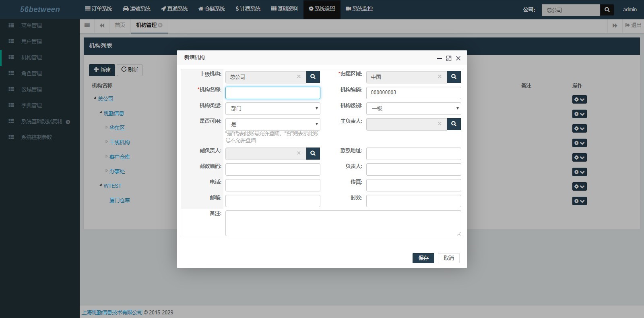The width and height of the screenshot is (644, 318).
Task: Go back with the tab rewind icon
Action: 102,25
